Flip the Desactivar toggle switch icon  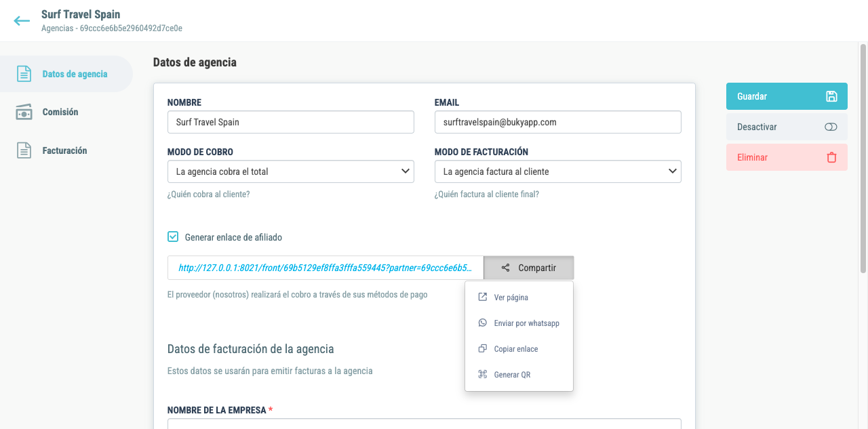[x=831, y=127]
